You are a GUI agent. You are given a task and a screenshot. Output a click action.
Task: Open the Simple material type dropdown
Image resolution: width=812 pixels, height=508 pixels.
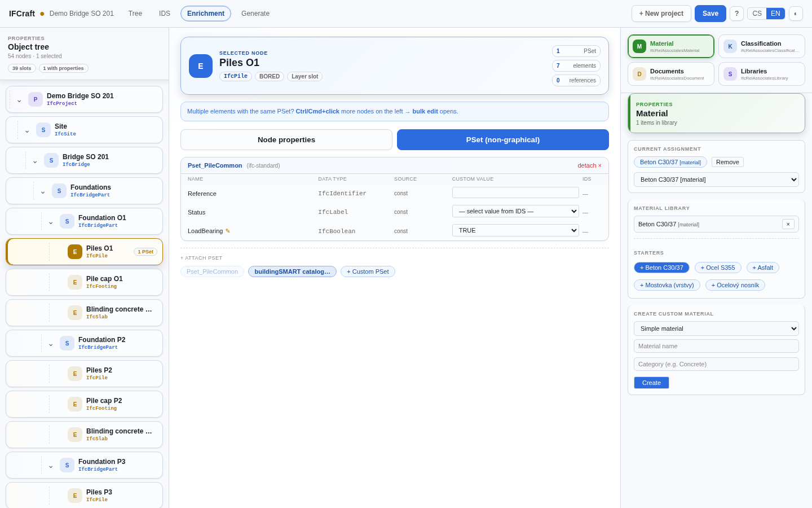tap(716, 329)
